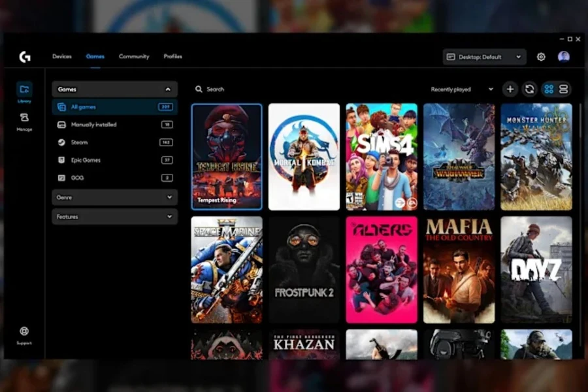Image resolution: width=588 pixels, height=392 pixels.
Task: Open the Library sidebar section
Action: click(24, 92)
